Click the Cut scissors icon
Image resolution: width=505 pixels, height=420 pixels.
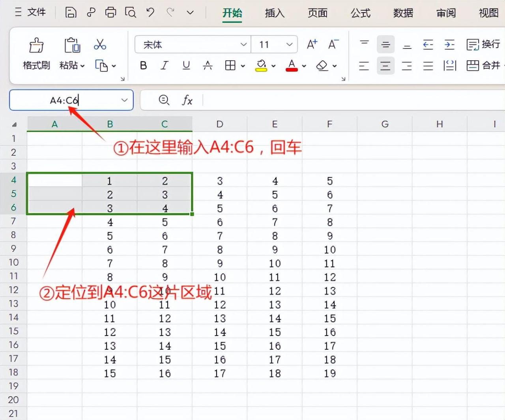[x=100, y=45]
